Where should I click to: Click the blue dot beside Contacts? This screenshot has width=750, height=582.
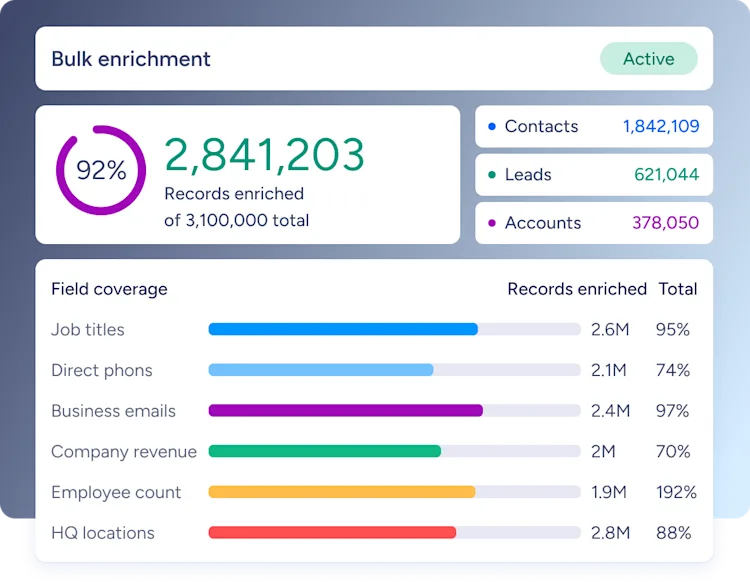click(491, 126)
